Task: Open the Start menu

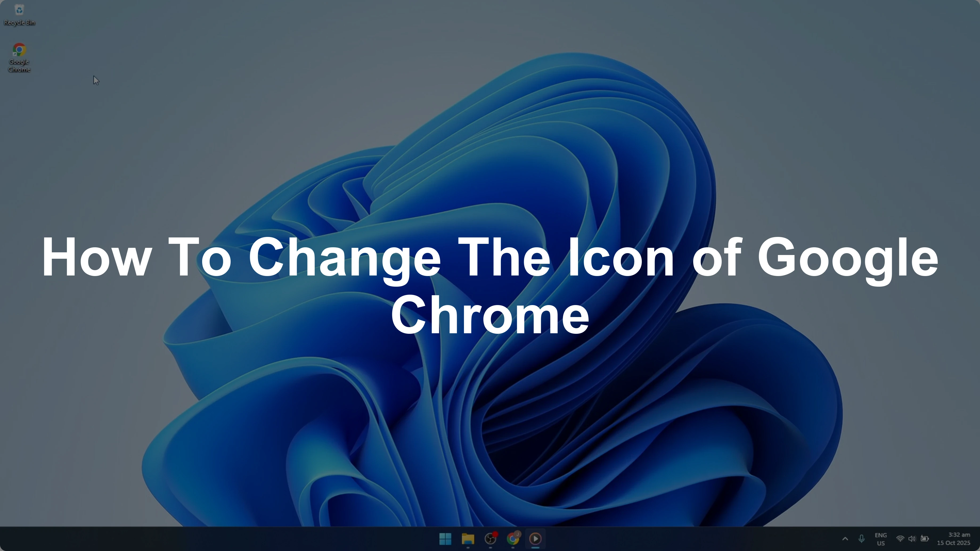Action: click(445, 539)
